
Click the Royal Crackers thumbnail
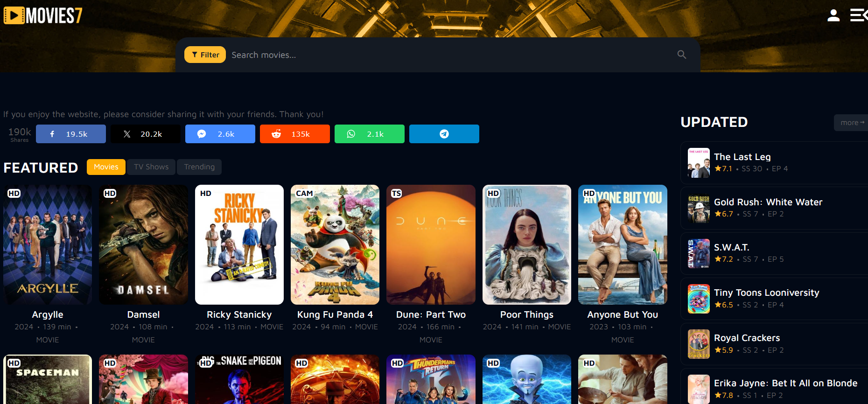point(699,344)
